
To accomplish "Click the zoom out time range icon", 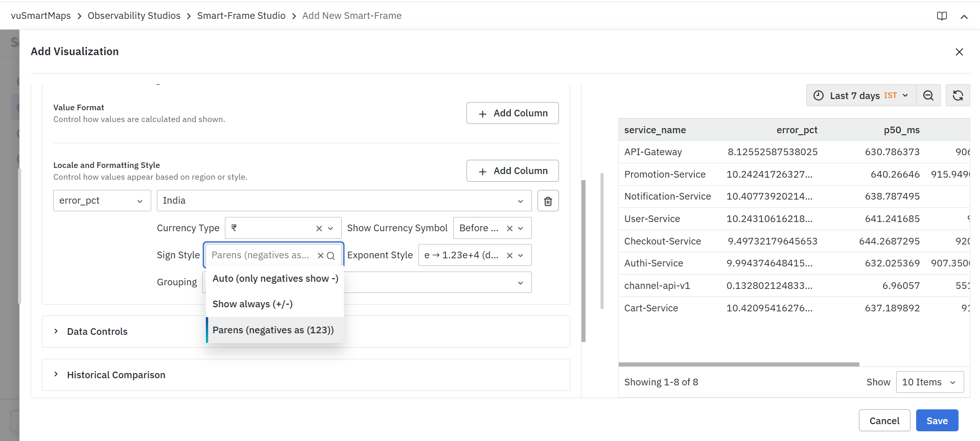I will (928, 95).
